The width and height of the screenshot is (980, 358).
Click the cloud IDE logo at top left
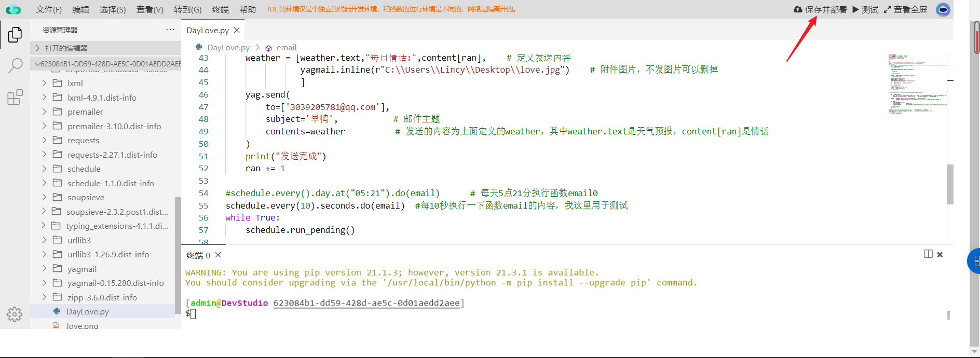coord(13,9)
